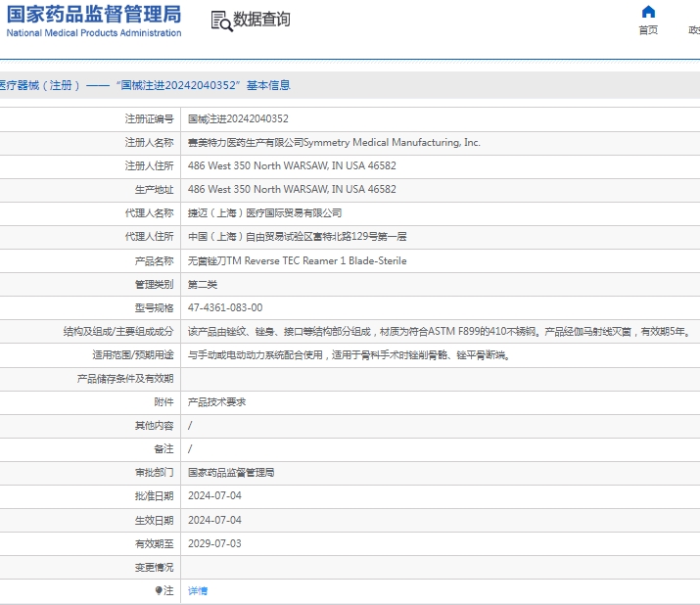Click the 管理类别 row label
The image size is (700, 605).
154,285
